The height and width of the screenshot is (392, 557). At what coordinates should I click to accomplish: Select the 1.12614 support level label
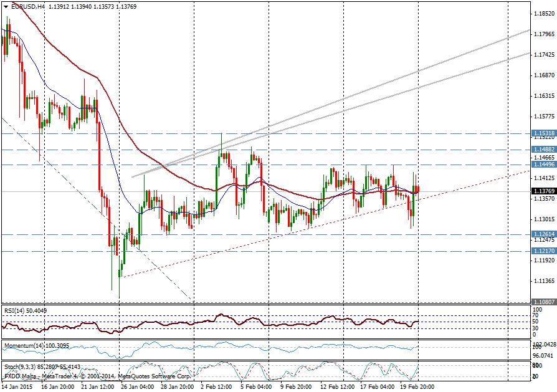coord(544,234)
